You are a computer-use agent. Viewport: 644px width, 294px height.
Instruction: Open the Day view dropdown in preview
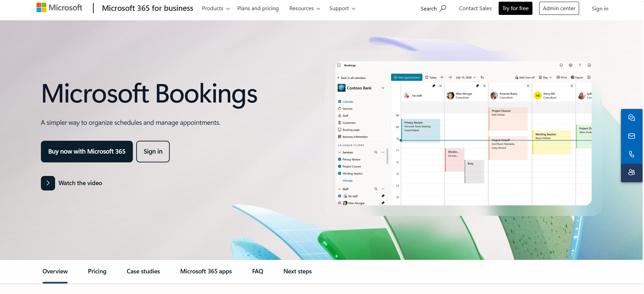click(x=545, y=77)
